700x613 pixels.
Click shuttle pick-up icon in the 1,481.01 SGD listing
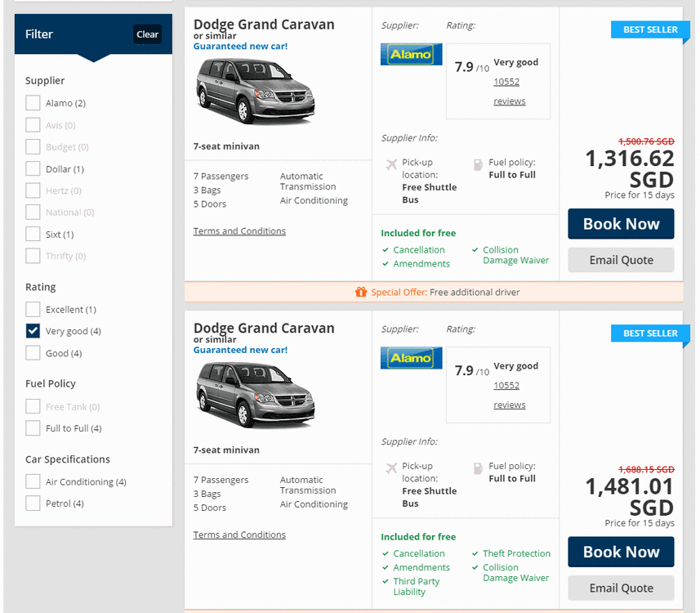pos(391,468)
